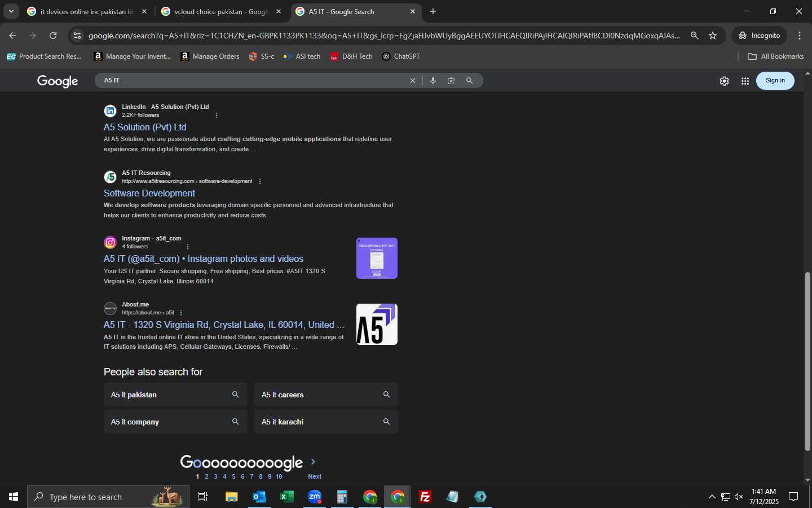Clear the search query with X
This screenshot has height=508, width=812.
pyautogui.click(x=413, y=81)
